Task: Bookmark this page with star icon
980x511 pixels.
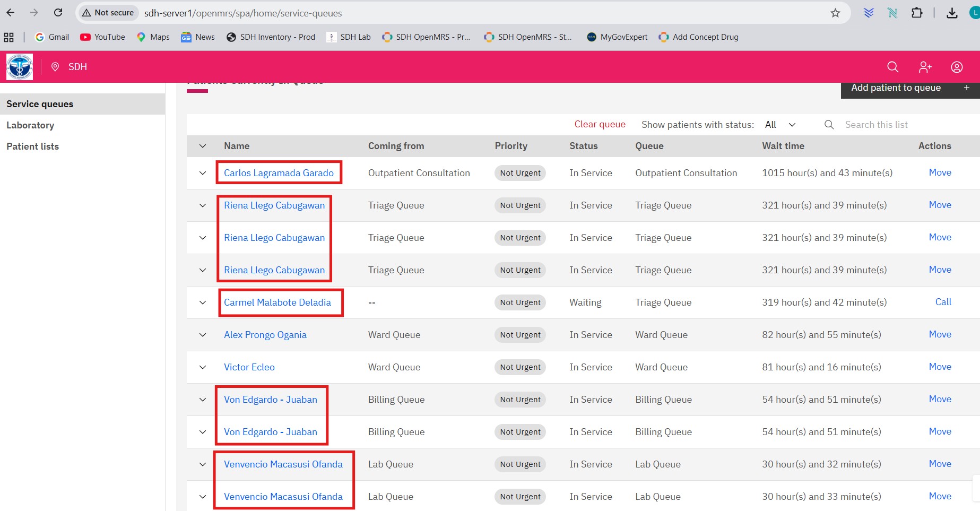Action: tap(835, 13)
